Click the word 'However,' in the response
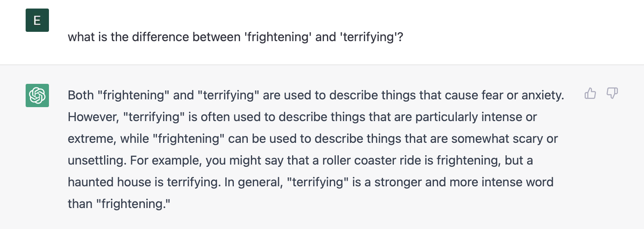 click(x=93, y=117)
